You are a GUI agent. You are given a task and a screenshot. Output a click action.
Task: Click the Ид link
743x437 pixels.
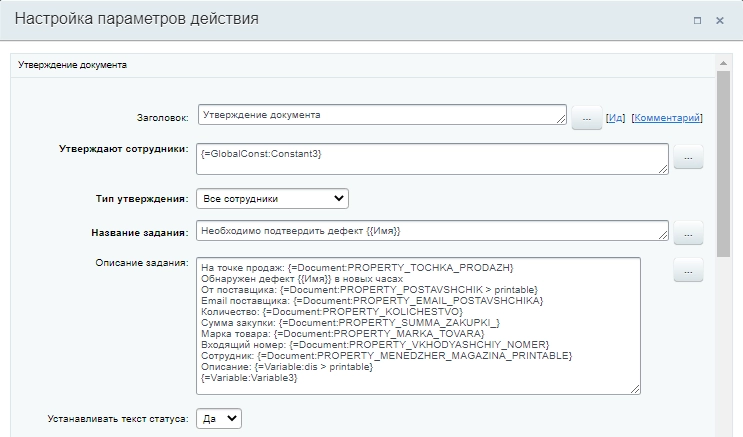tap(616, 118)
